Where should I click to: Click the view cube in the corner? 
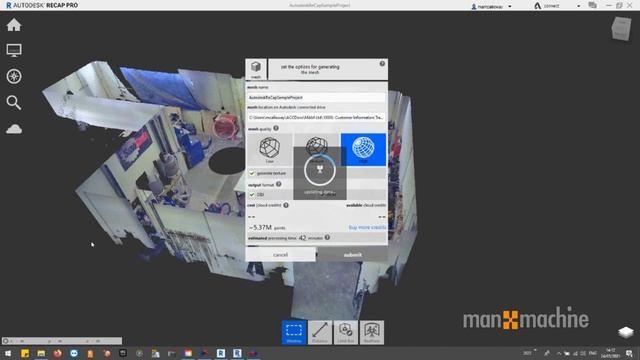point(621,28)
